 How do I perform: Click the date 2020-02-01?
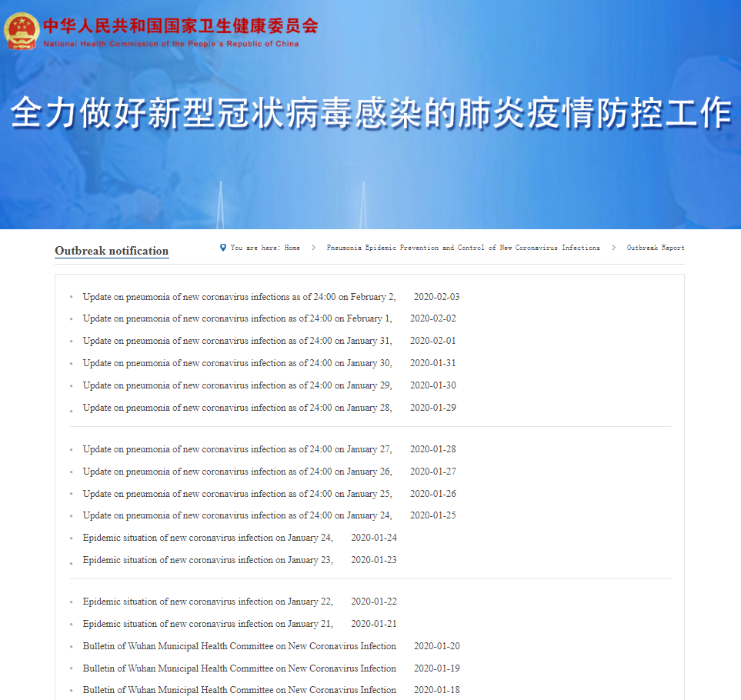pyautogui.click(x=433, y=341)
